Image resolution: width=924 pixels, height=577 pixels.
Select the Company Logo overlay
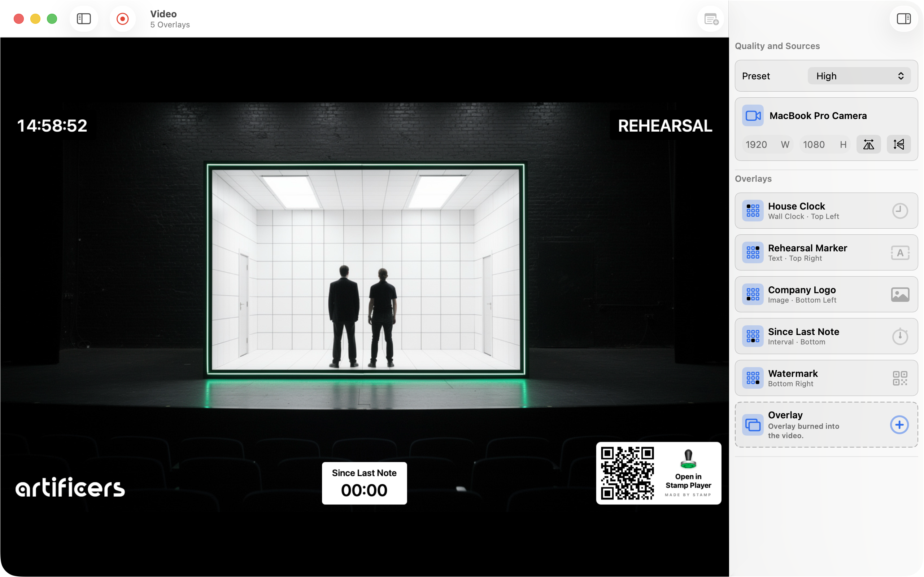click(x=826, y=294)
